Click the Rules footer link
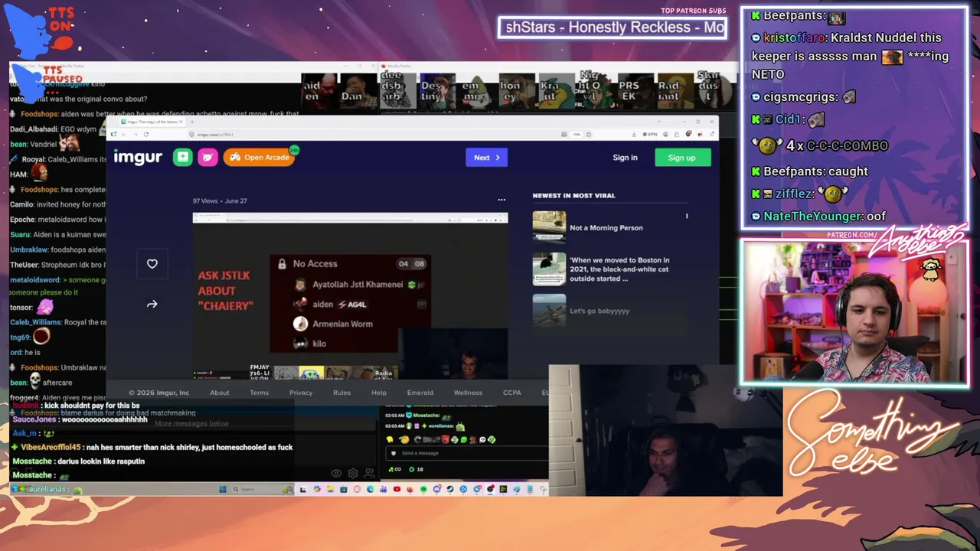Screen dimensions: 980x551 341,393
